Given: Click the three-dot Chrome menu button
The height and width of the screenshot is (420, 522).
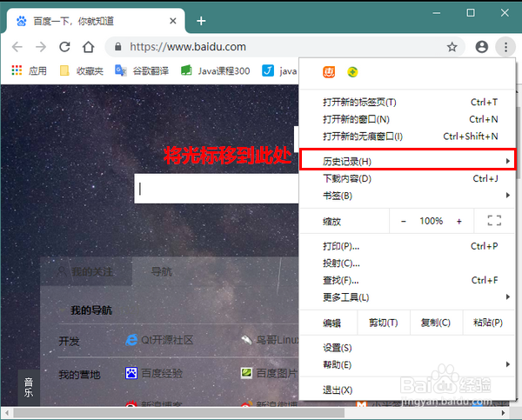Looking at the screenshot, I should 505,47.
